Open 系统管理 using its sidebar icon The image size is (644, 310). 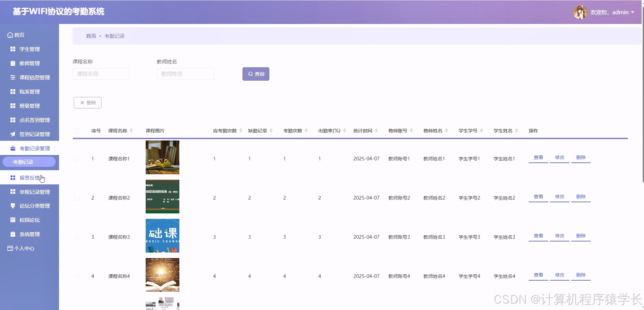(13, 234)
